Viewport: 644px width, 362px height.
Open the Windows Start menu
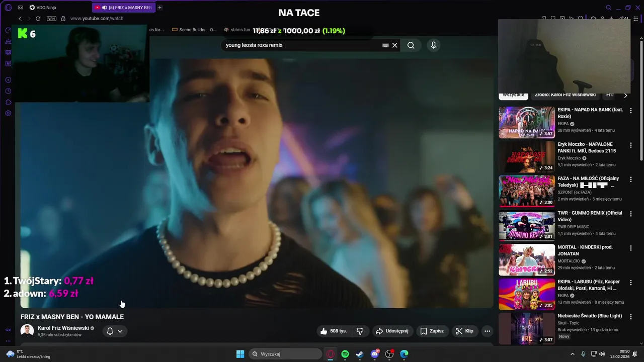coord(240,354)
